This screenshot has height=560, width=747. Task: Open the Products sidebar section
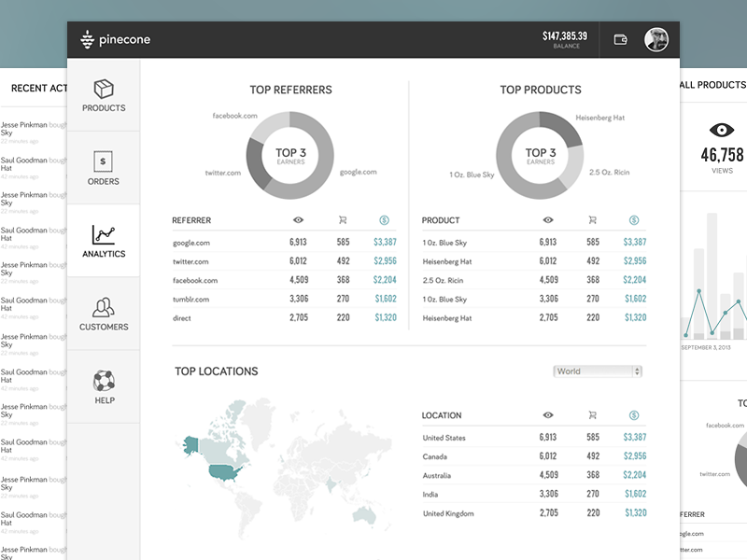coord(104,95)
